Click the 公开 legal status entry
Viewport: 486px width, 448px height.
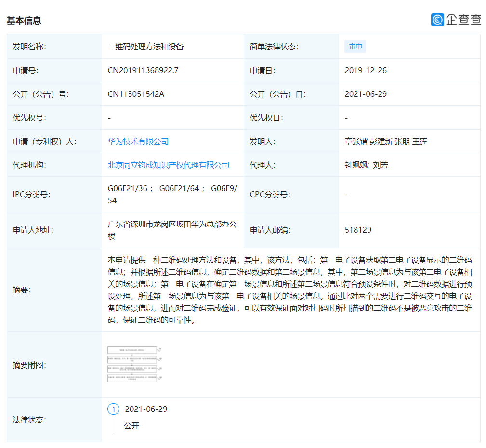131,426
